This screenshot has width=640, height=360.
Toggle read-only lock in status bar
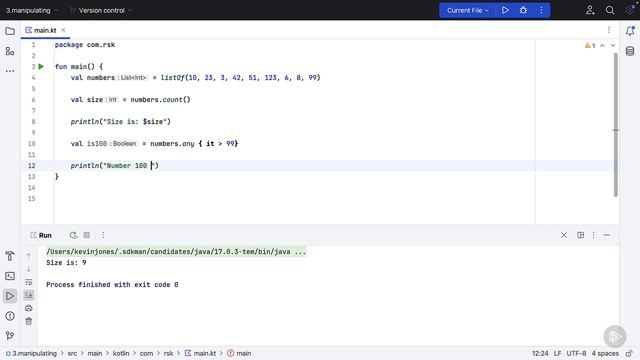(x=629, y=353)
